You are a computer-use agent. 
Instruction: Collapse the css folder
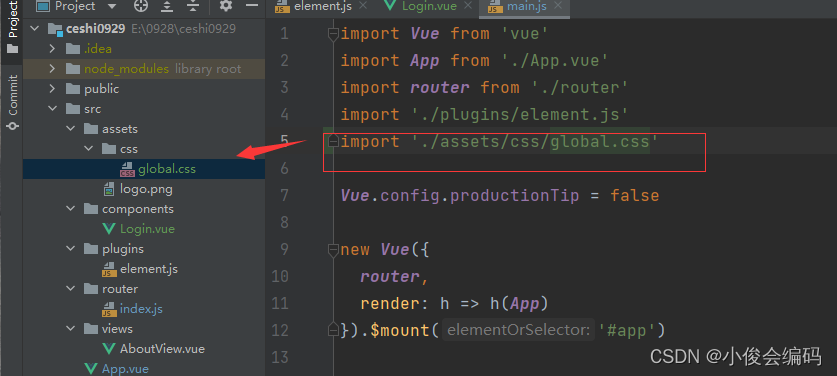click(89, 148)
